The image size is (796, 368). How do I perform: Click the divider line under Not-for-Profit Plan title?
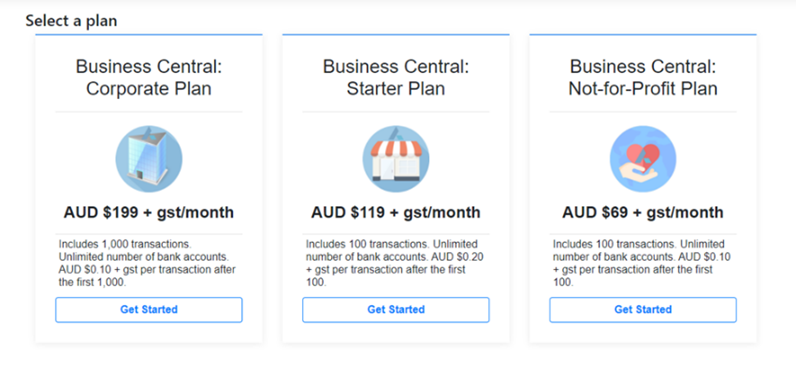pyautogui.click(x=643, y=112)
